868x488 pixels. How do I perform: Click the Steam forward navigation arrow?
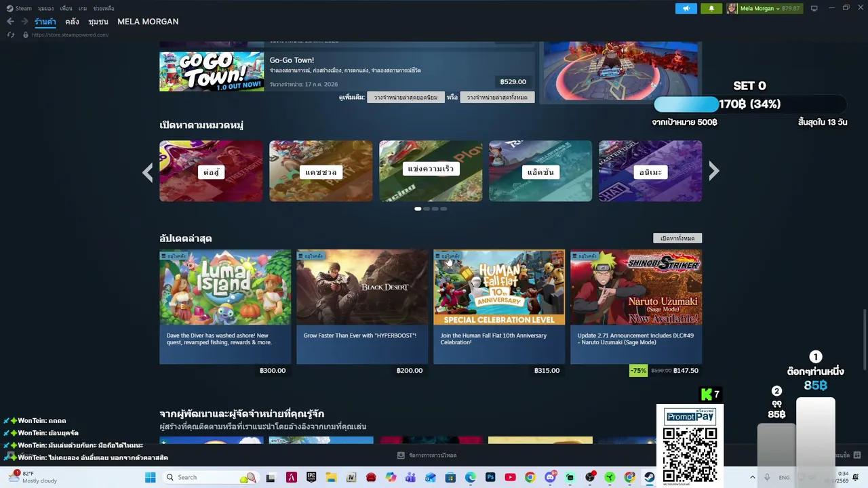(x=24, y=22)
